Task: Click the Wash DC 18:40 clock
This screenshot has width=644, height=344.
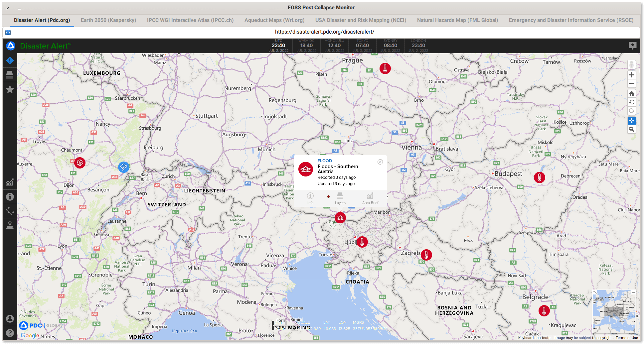Action: [306, 46]
